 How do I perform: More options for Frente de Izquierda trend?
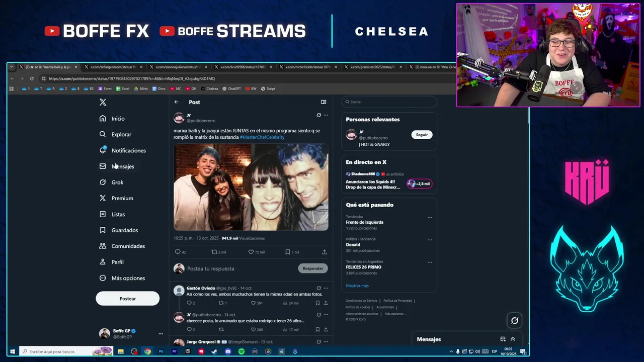(430, 218)
